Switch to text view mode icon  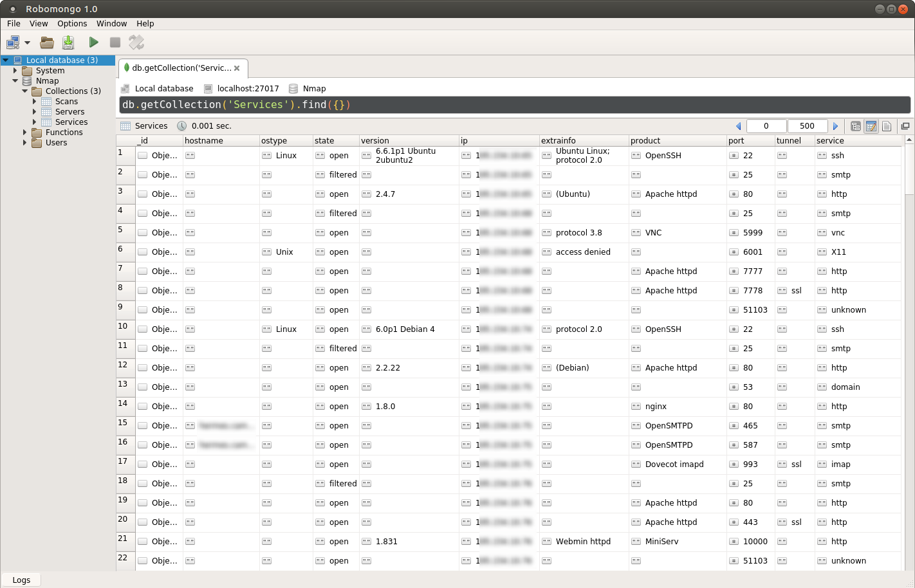[887, 126]
